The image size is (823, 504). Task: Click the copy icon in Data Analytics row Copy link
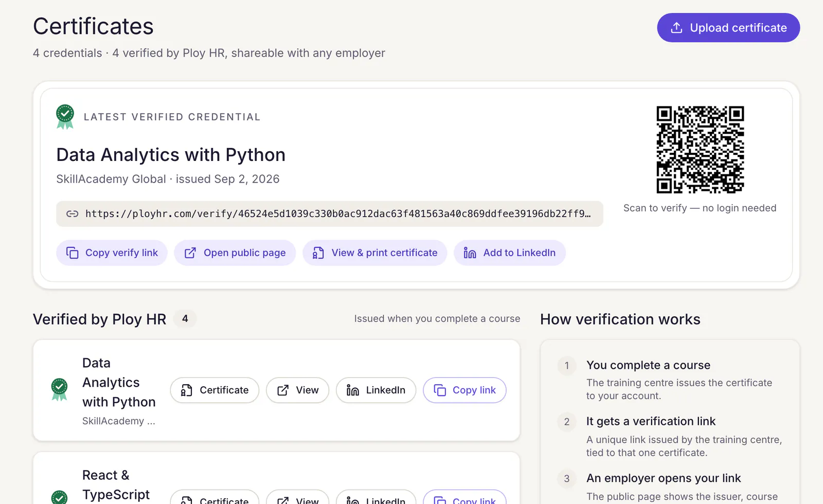[440, 390]
